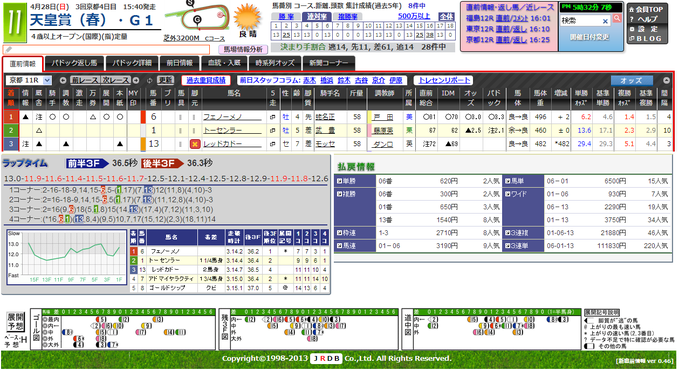Click the previous race arrow icon

[63, 81]
